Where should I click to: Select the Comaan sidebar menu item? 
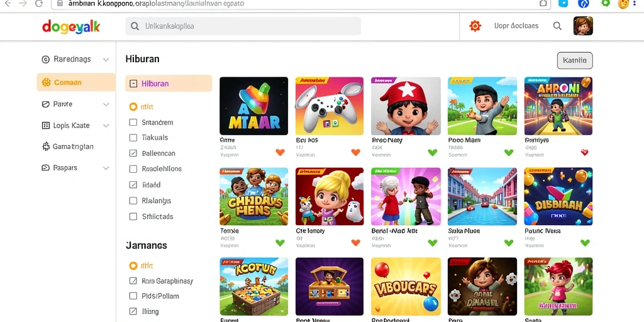click(76, 82)
